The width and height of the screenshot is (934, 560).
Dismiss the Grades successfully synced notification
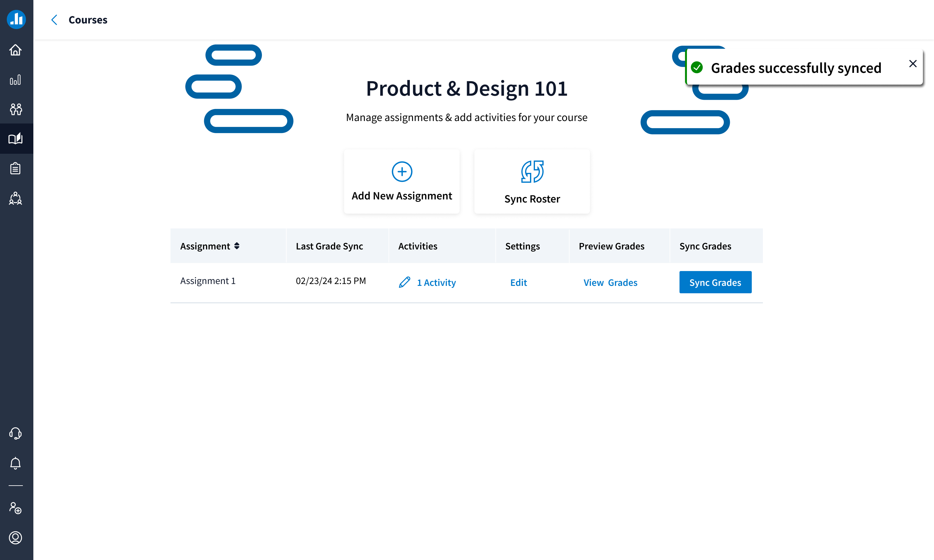913,63
